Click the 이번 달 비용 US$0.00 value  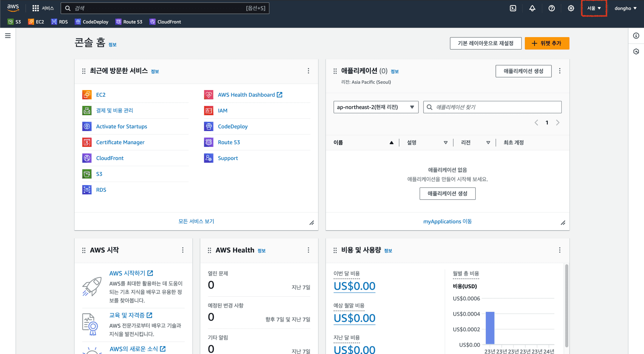(354, 286)
